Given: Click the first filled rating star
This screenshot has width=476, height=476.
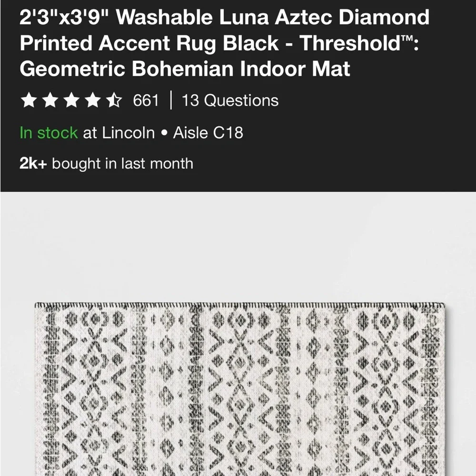Looking at the screenshot, I should coord(29,100).
